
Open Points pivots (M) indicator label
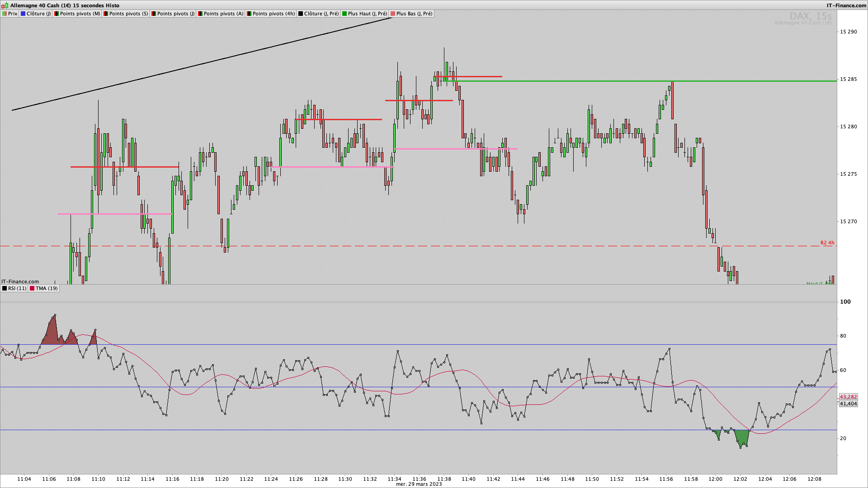pyautogui.click(x=80, y=14)
